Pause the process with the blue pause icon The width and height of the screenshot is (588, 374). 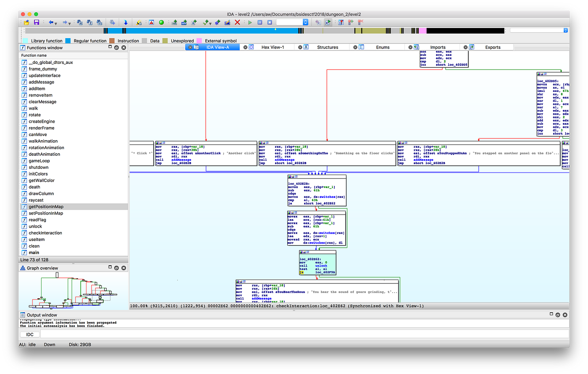(x=259, y=22)
